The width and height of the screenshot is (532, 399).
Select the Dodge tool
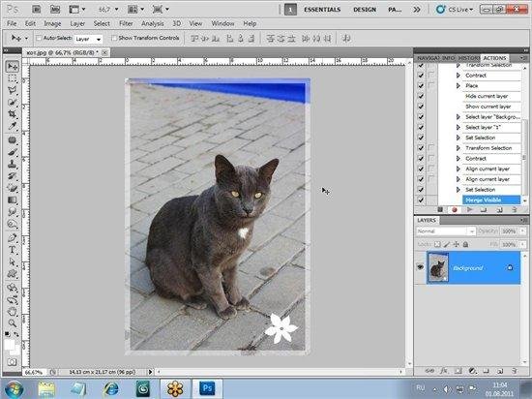[x=13, y=224]
